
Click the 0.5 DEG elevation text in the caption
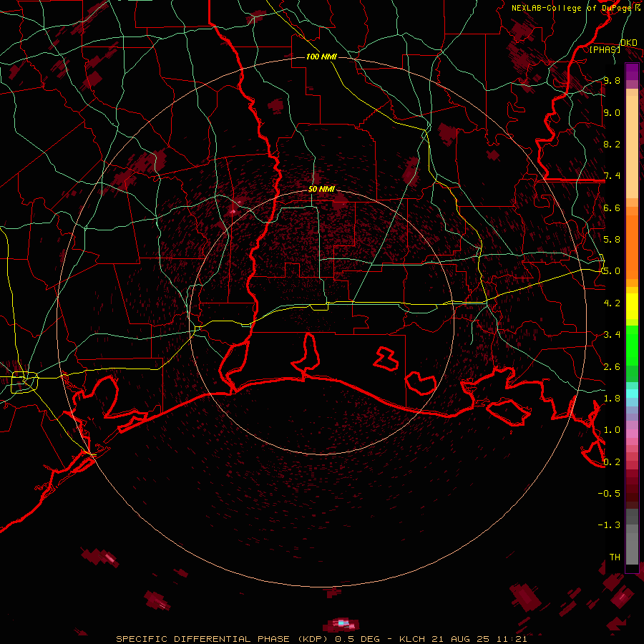tap(357, 639)
